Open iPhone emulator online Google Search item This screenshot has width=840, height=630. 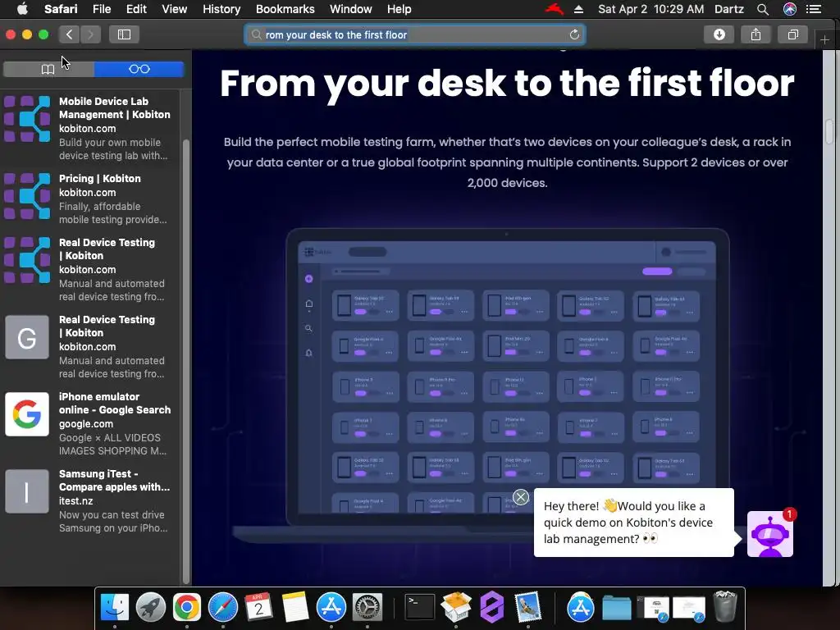(90, 424)
